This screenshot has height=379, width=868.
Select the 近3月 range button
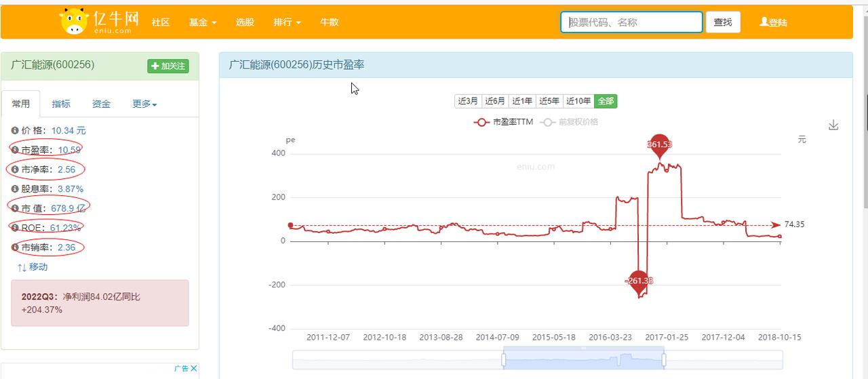[468, 101]
